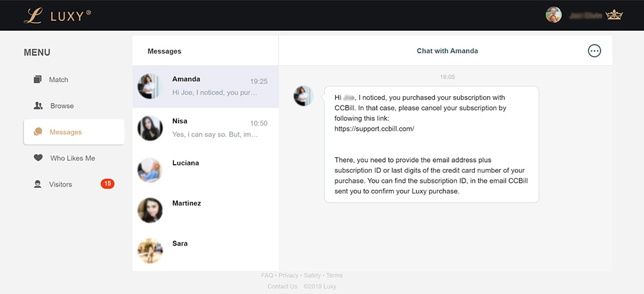Click the Browse people icon
This screenshot has height=294, width=644.
point(38,106)
